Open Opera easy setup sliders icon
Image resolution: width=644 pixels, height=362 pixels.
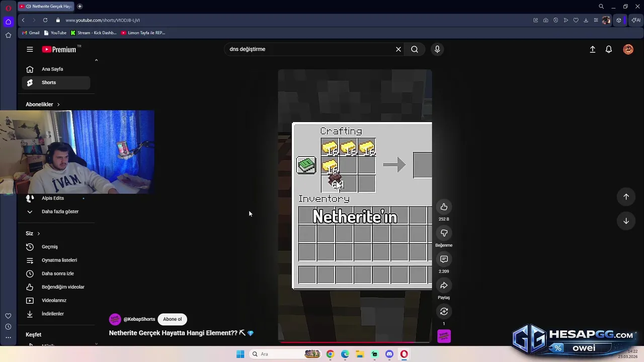596,20
